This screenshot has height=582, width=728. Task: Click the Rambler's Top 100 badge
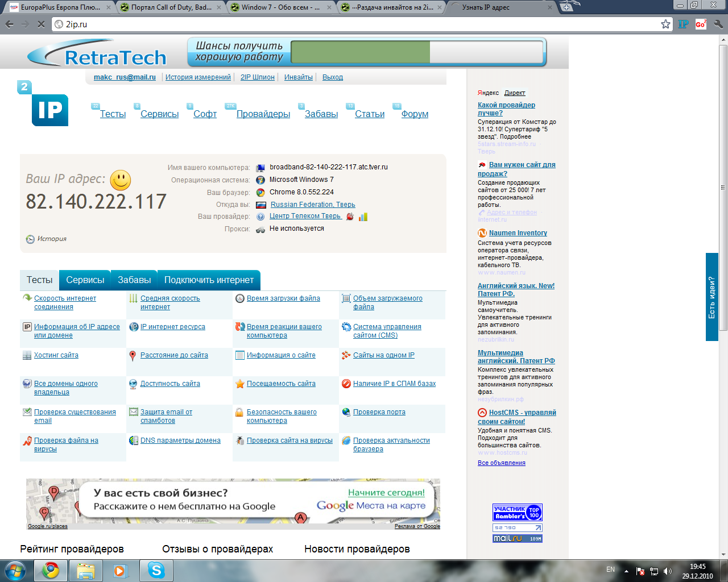click(x=518, y=513)
